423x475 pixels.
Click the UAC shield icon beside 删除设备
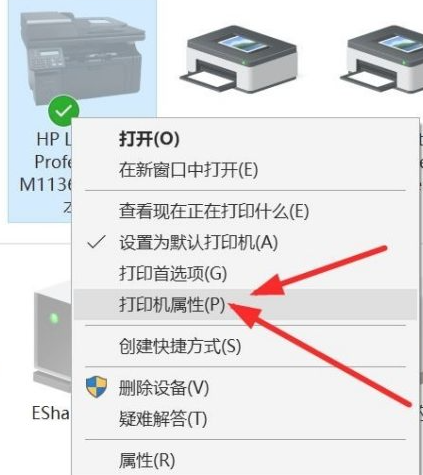(x=96, y=387)
